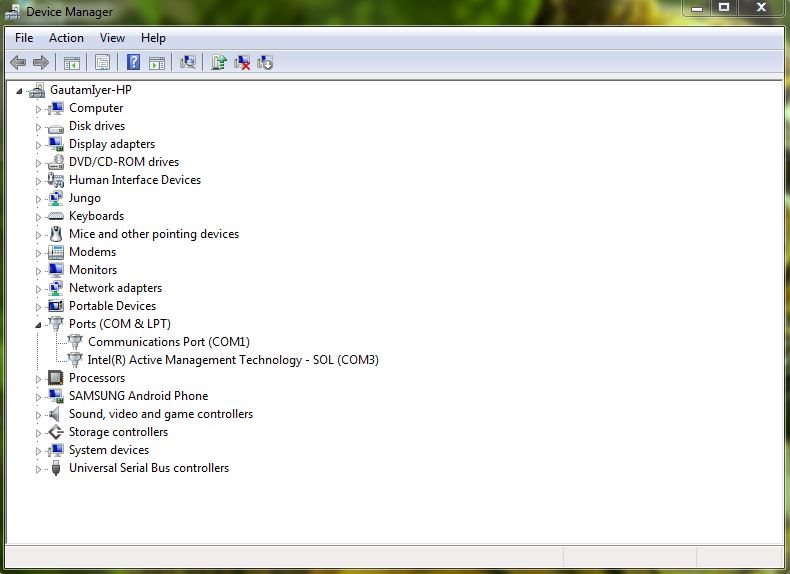
Task: Click the Jungo label
Action: pyautogui.click(x=85, y=198)
